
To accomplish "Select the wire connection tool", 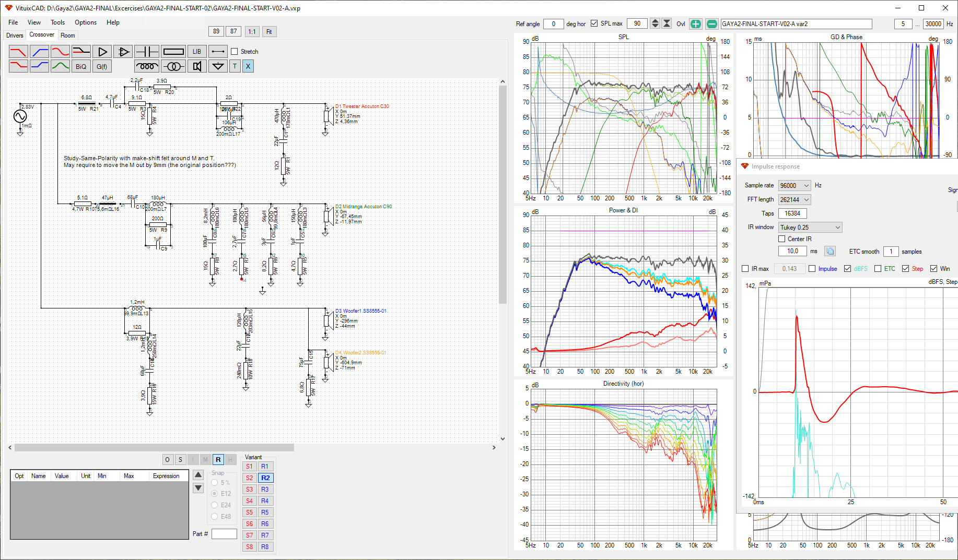I will (x=218, y=52).
